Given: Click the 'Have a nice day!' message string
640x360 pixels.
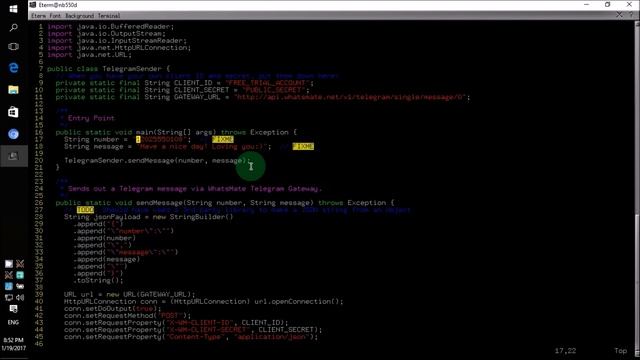Looking at the screenshot, I should point(203,146).
